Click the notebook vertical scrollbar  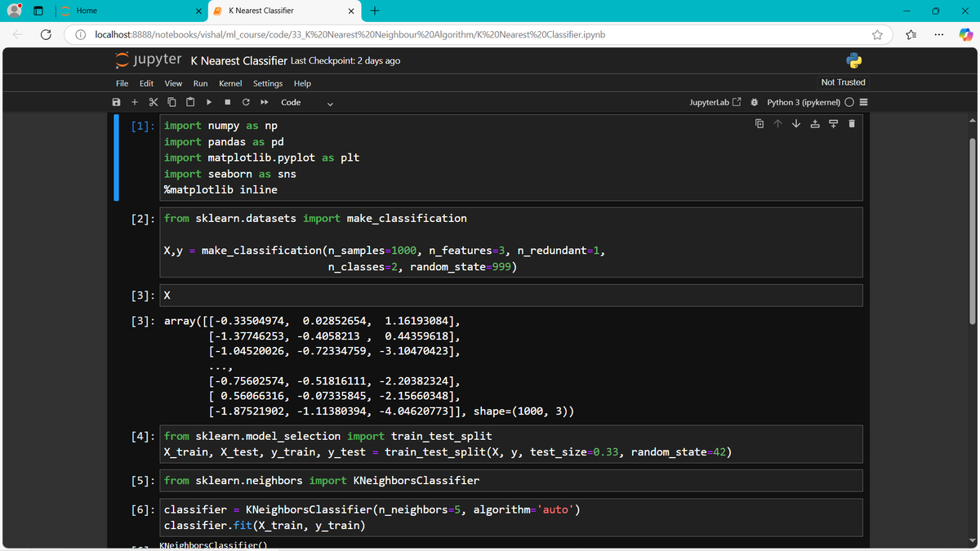click(972, 233)
